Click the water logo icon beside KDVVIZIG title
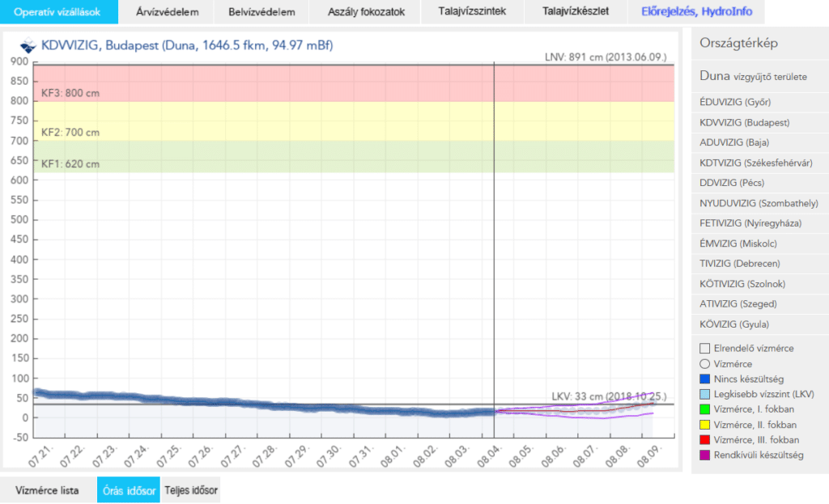This screenshot has height=504, width=829. [x=28, y=45]
